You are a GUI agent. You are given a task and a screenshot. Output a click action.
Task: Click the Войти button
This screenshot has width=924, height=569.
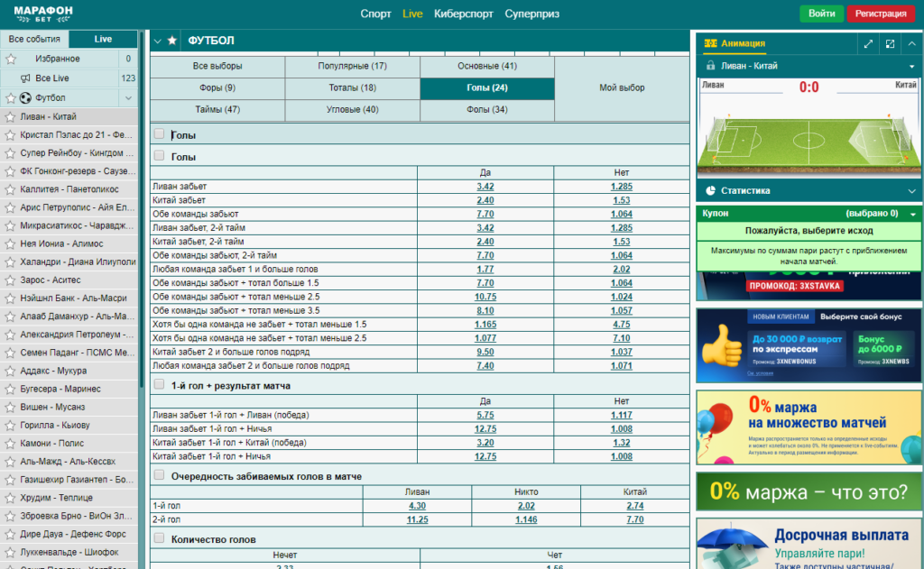(x=821, y=14)
